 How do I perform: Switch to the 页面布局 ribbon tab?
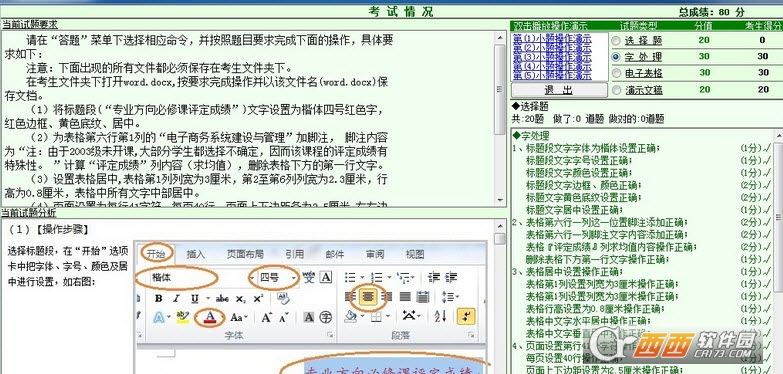tap(245, 254)
